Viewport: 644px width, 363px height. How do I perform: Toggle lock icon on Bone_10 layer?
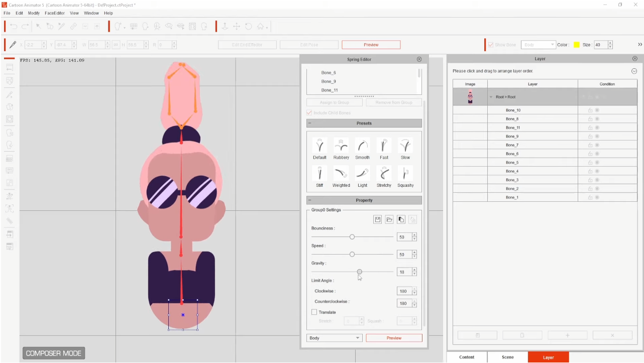(x=590, y=110)
